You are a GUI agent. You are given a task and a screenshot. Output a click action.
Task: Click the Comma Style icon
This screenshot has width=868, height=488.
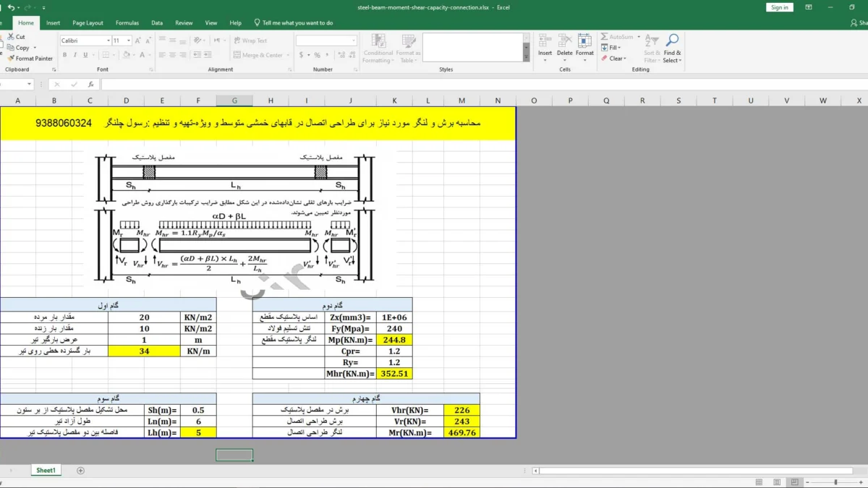tap(328, 55)
